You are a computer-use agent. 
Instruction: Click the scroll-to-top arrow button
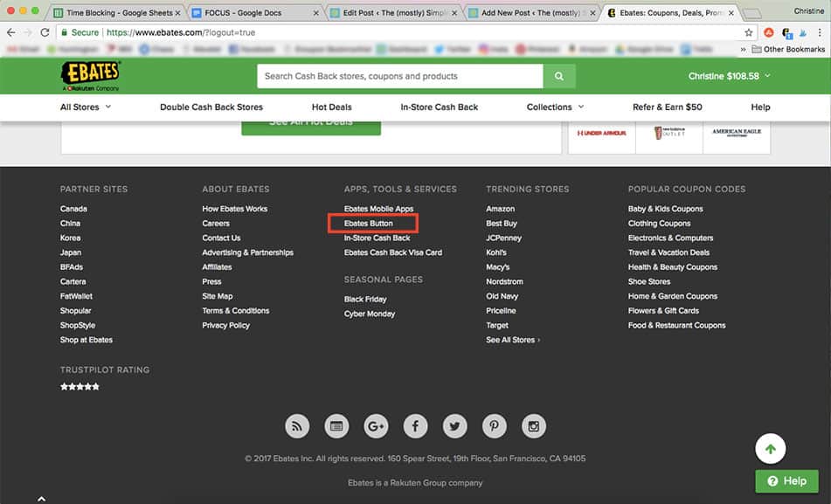tap(770, 449)
